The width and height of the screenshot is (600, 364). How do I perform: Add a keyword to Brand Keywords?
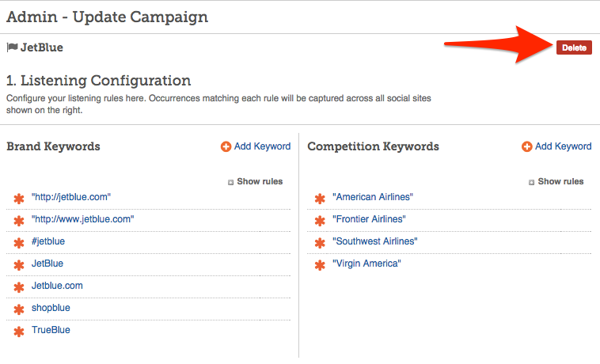[262, 146]
